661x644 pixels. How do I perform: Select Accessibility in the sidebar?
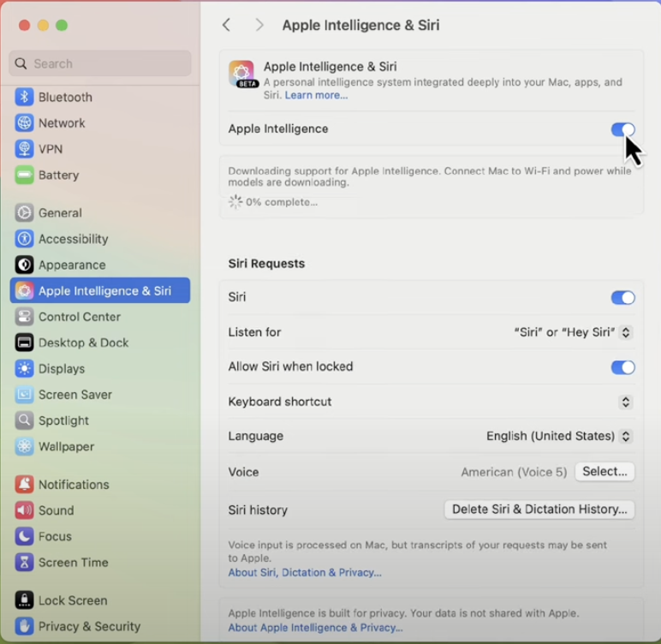tap(74, 239)
